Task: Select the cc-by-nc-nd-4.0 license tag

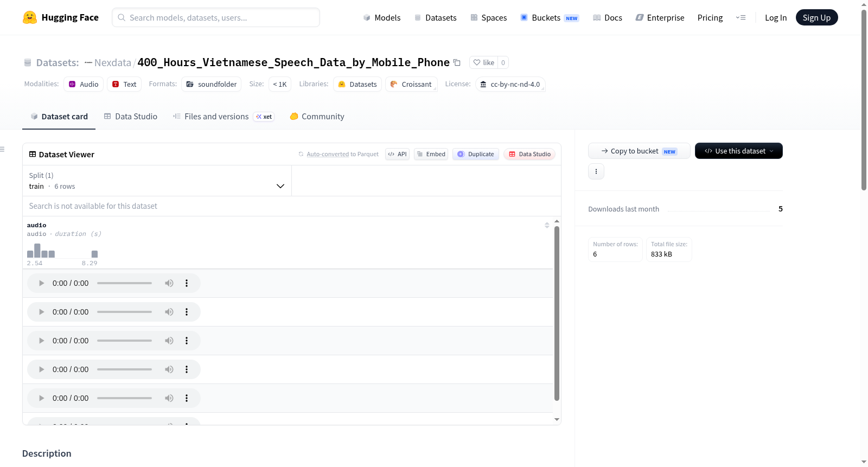Action: [510, 84]
